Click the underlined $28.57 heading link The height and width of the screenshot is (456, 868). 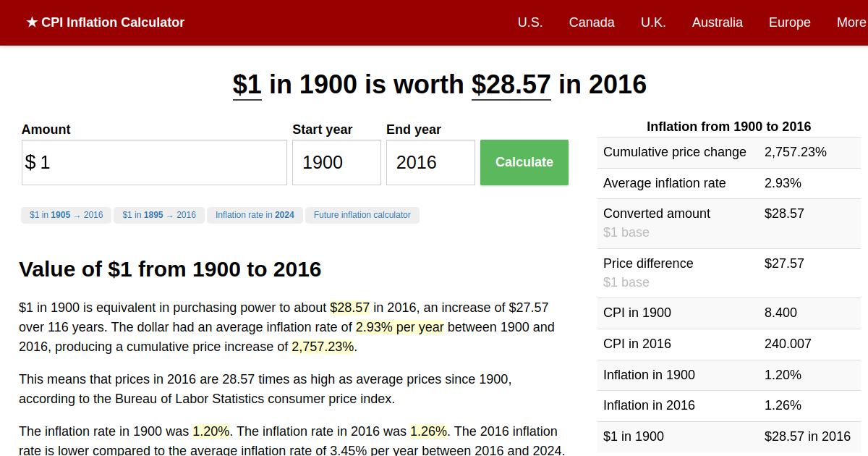coord(511,85)
